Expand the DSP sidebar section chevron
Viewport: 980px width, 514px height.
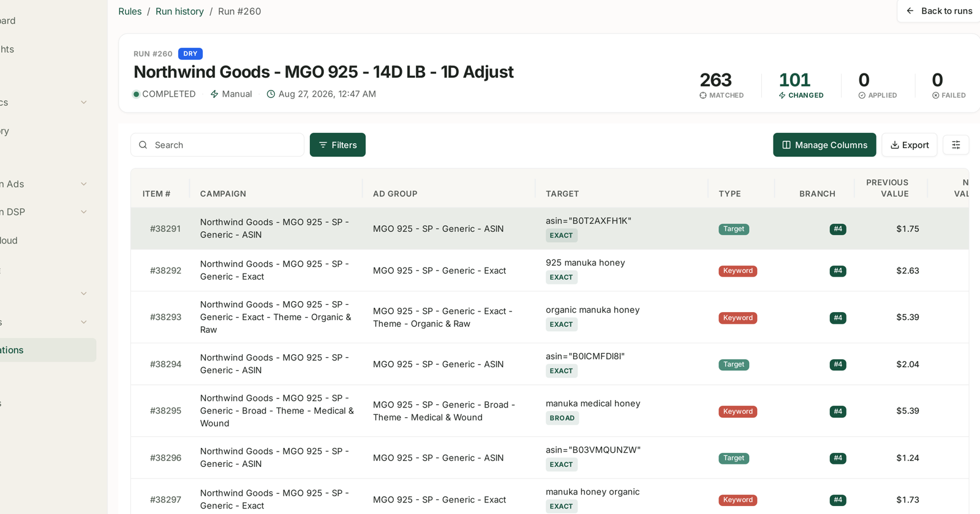tap(84, 212)
